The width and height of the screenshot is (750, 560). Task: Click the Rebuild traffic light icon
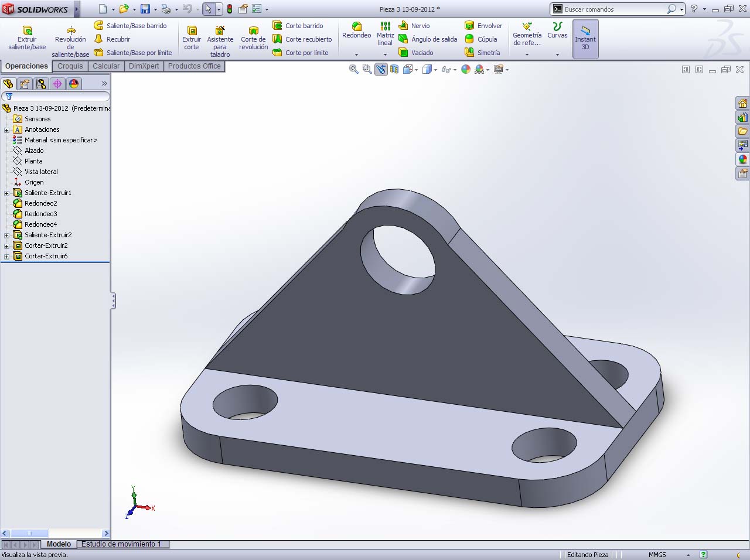click(230, 9)
